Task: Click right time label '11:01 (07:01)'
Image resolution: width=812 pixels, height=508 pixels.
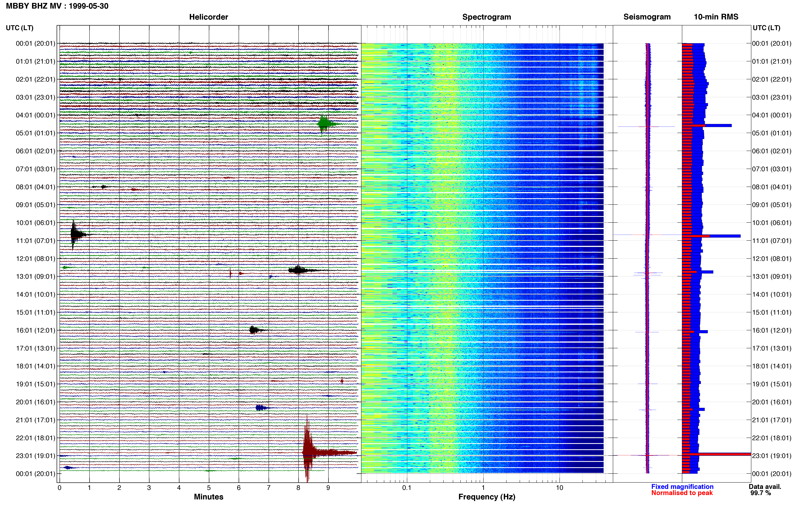Action: click(x=772, y=240)
